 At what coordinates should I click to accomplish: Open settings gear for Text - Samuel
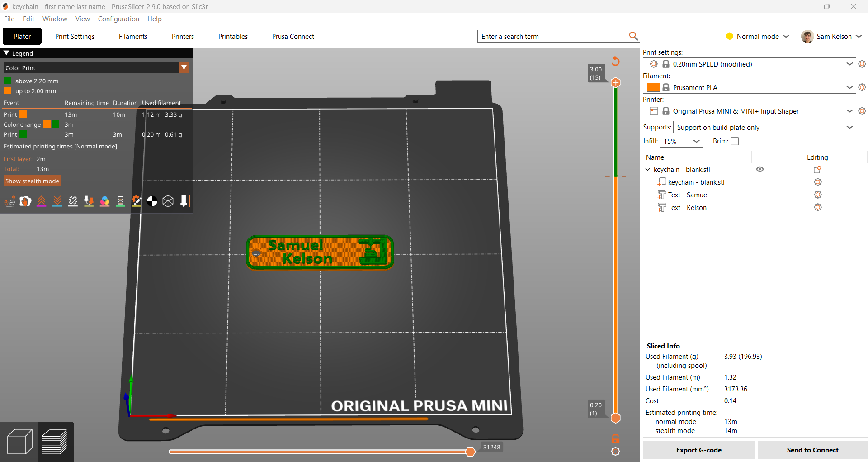point(818,195)
